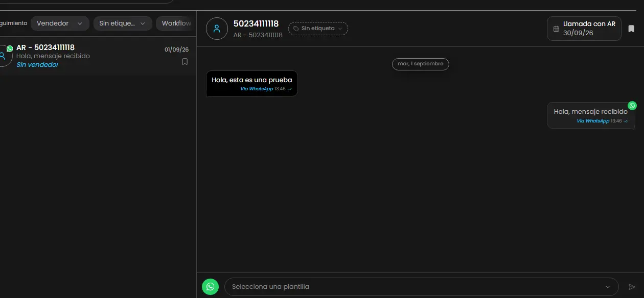Open the Vendedor filter dropdown
This screenshot has height=298, width=644.
coord(60,23)
